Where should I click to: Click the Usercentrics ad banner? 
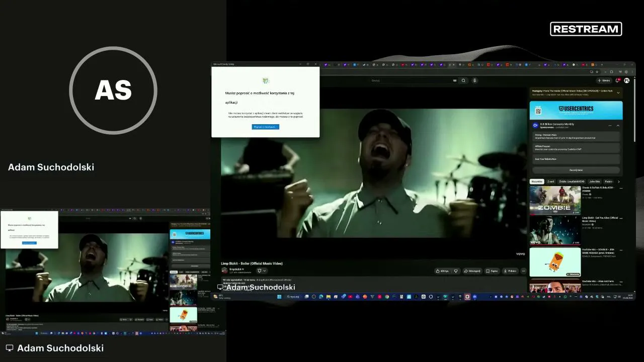pos(576,110)
